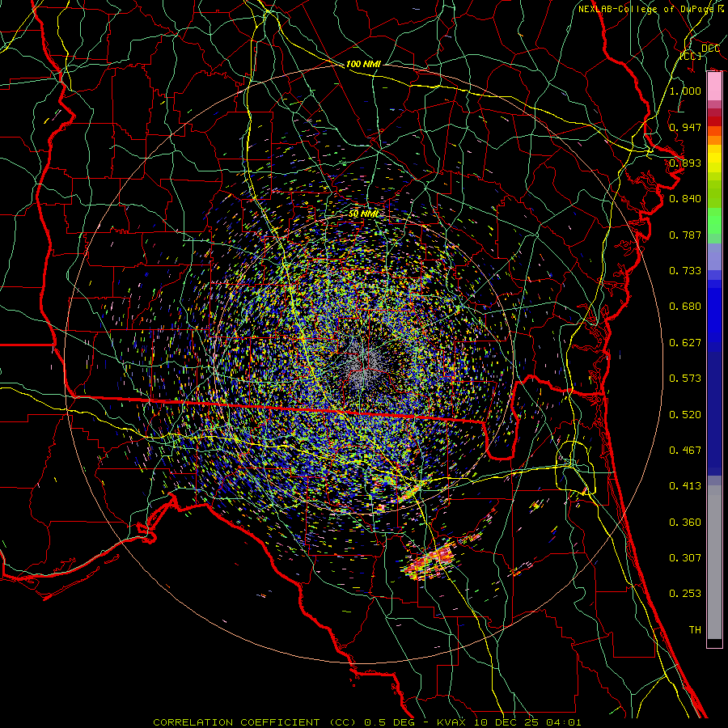Select the 0.307 legend value
The image size is (728, 728).
tap(685, 558)
